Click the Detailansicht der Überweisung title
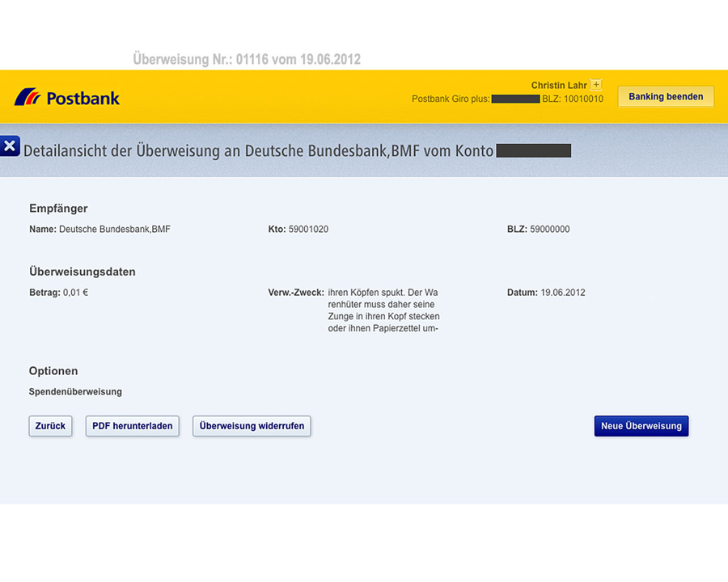 258,151
